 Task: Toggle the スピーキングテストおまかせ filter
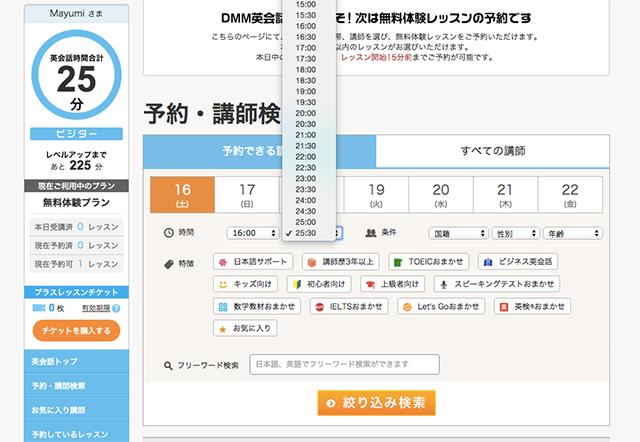[x=497, y=284]
